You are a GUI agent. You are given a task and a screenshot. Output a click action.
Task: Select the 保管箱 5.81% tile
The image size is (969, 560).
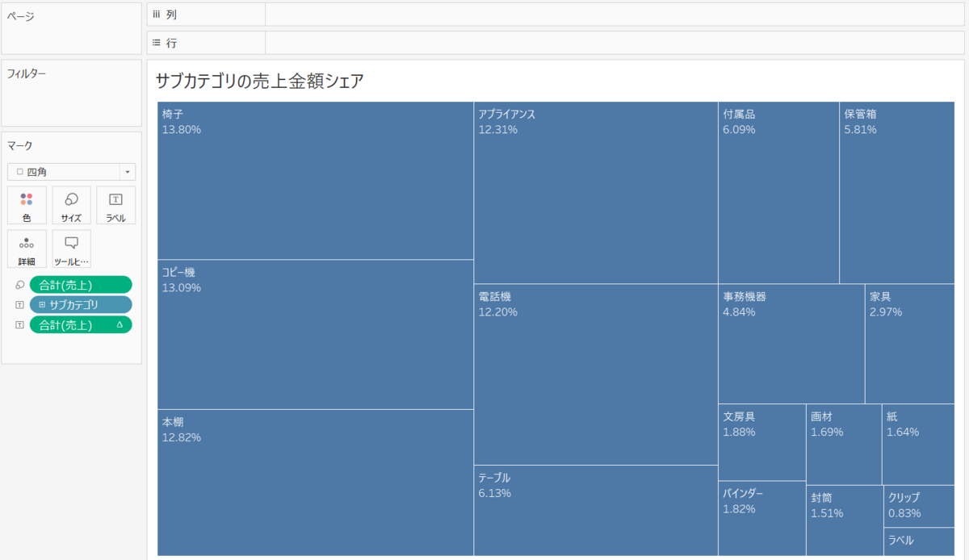(x=897, y=193)
